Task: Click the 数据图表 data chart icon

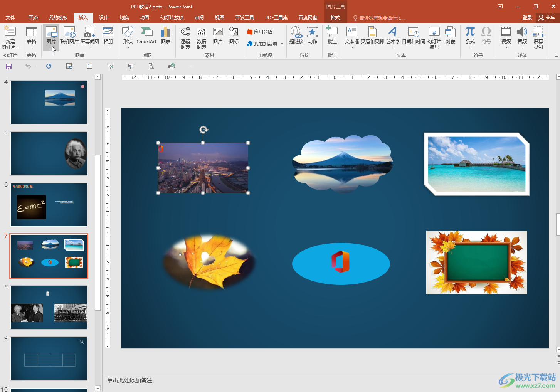Action: pyautogui.click(x=202, y=38)
